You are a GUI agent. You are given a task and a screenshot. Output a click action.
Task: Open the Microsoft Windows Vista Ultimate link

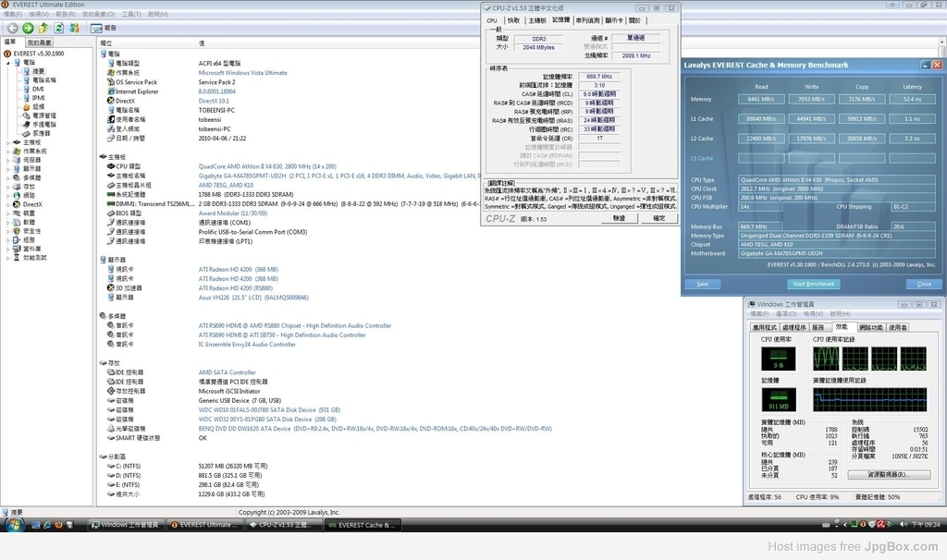pyautogui.click(x=243, y=73)
